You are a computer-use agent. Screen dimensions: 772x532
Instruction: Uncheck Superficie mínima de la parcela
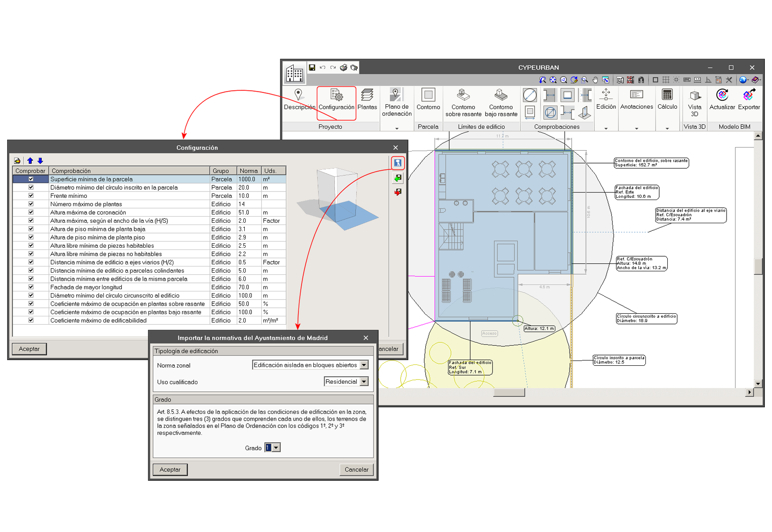[x=31, y=179]
